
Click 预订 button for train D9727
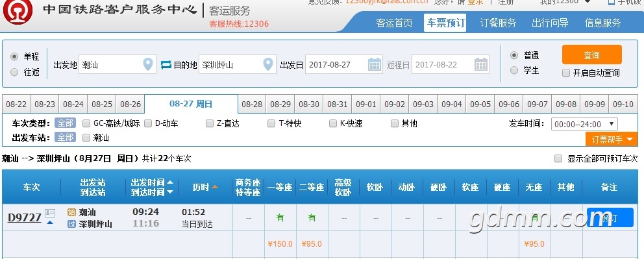coord(610,218)
